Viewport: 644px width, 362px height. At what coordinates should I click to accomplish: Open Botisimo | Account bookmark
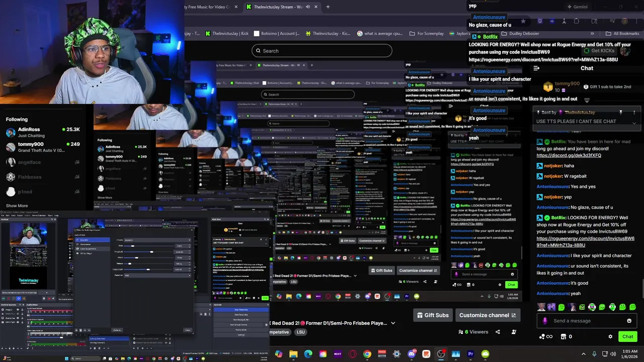pos(277,34)
